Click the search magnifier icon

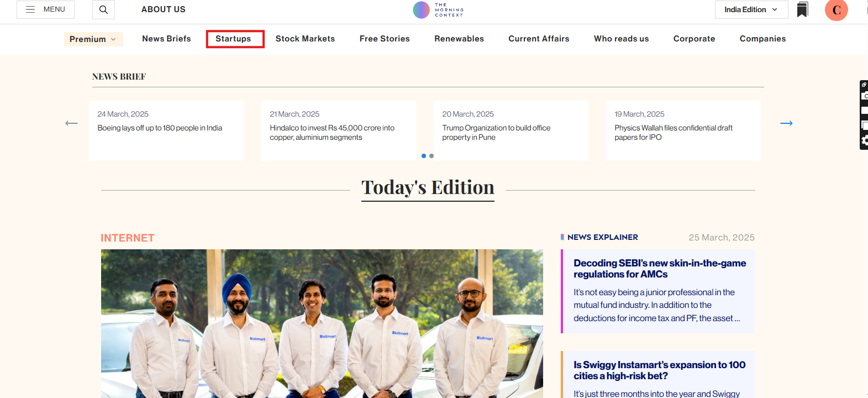point(103,9)
